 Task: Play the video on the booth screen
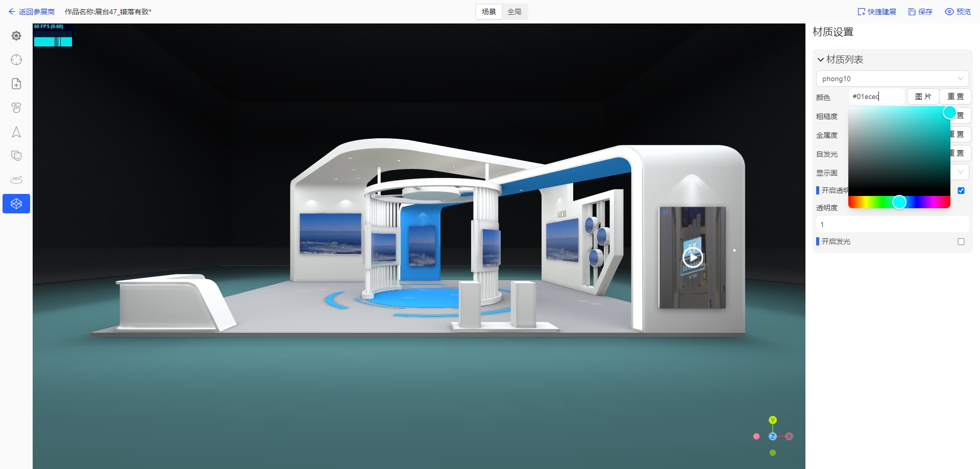tap(692, 258)
